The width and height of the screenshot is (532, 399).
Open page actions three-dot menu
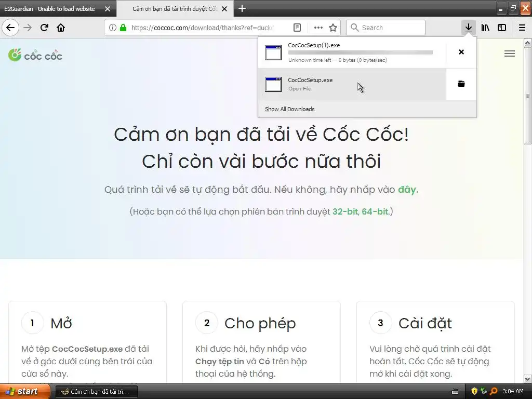[318, 28]
